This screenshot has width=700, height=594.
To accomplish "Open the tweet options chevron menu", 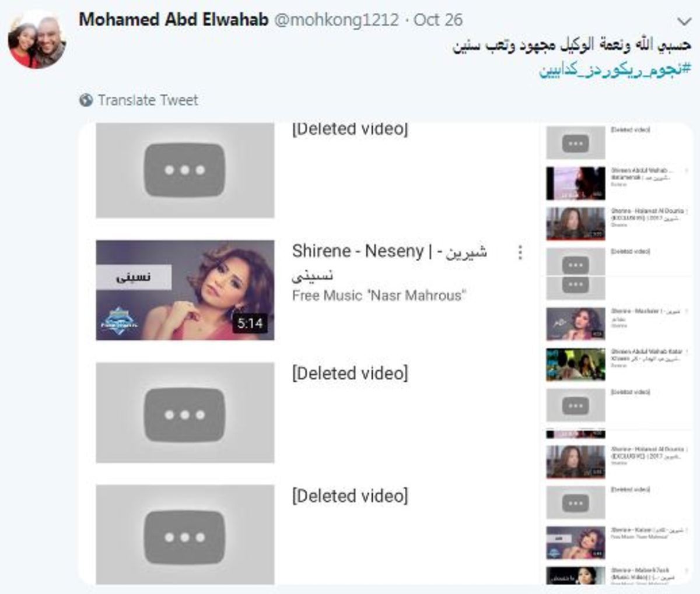I will pos(684,22).
